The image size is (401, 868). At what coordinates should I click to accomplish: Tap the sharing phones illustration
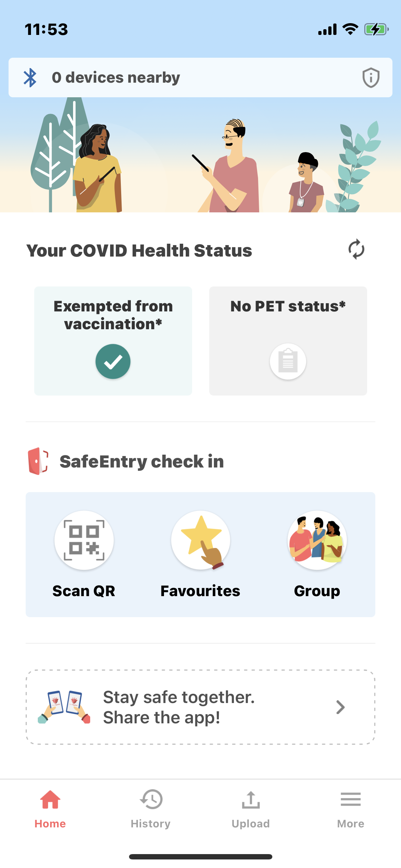pos(64,707)
